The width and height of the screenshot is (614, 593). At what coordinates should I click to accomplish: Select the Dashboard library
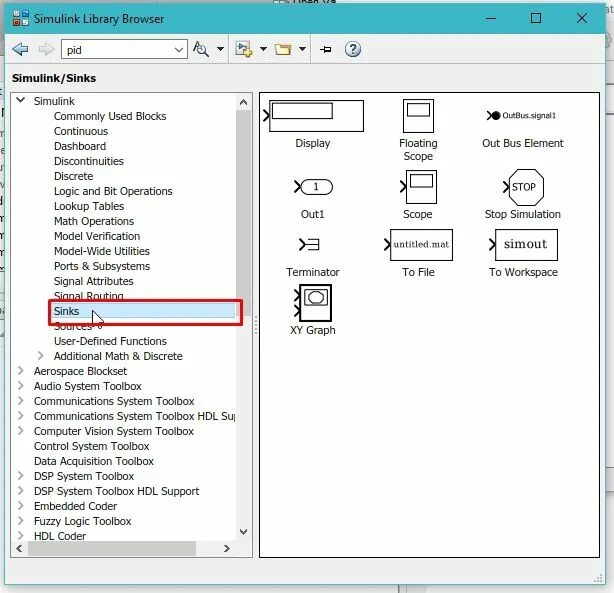(80, 146)
